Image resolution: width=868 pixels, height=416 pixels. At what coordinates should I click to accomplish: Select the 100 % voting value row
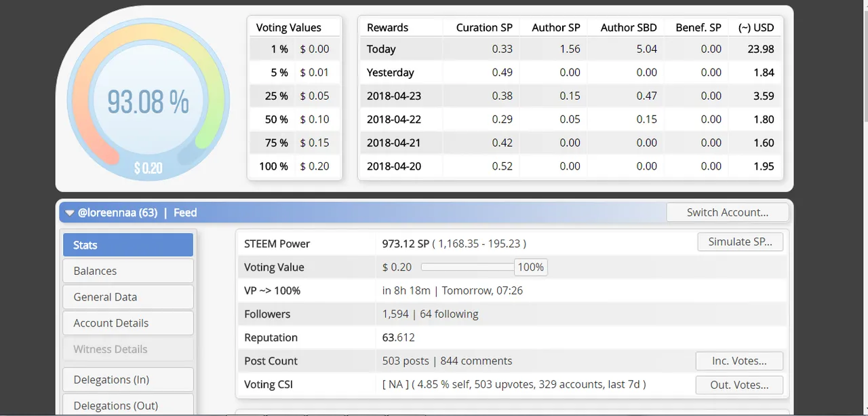click(294, 166)
